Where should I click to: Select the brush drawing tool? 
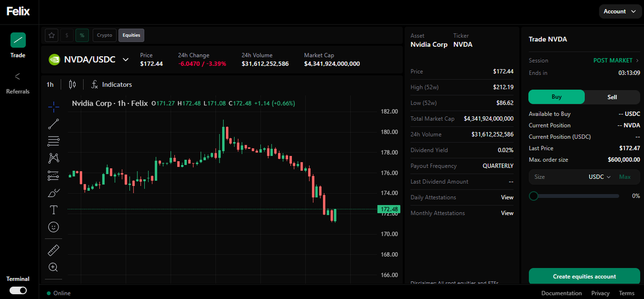54,192
